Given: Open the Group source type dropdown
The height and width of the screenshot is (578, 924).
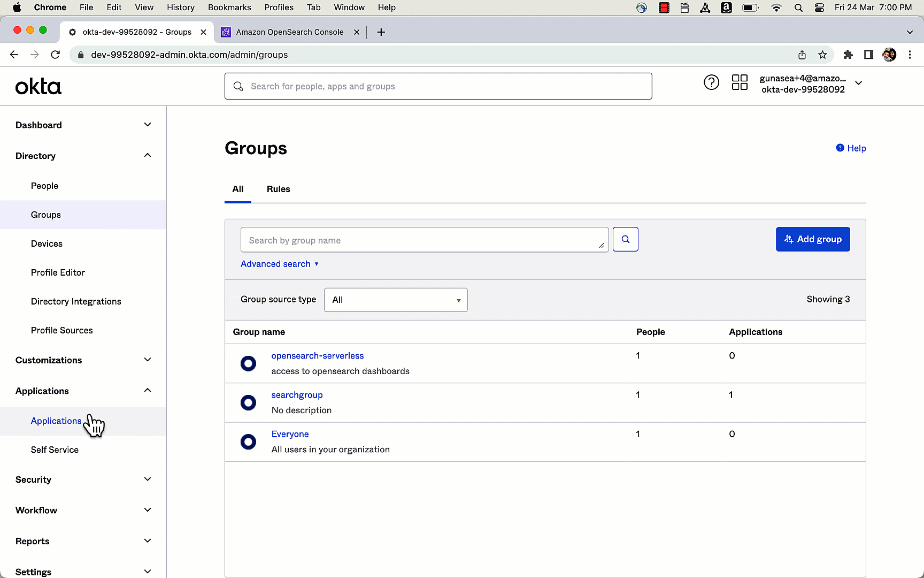Looking at the screenshot, I should pos(396,300).
